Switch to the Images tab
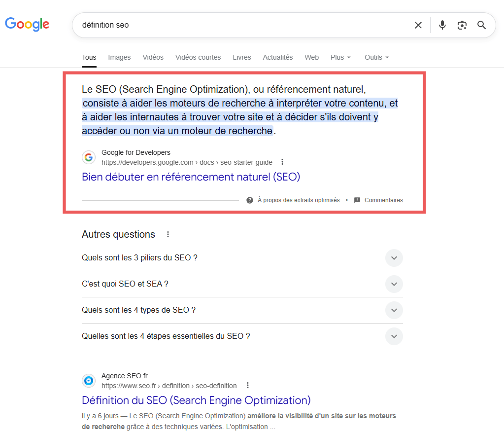This screenshot has height=434, width=504. click(119, 57)
